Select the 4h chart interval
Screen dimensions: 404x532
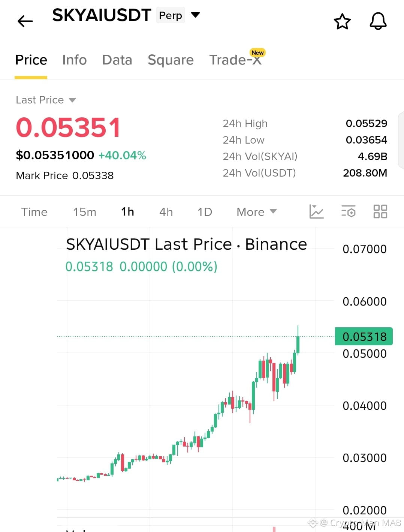(166, 212)
